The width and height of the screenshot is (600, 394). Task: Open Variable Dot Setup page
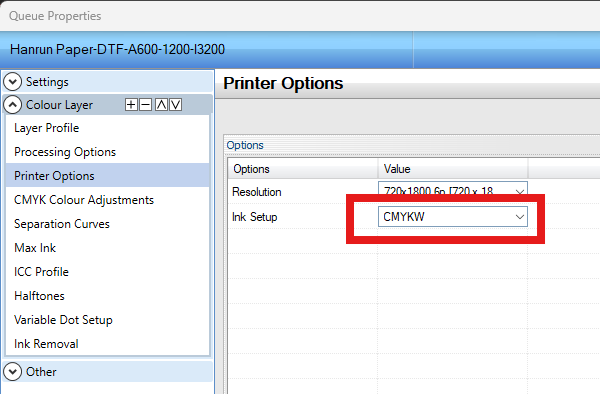108,320
